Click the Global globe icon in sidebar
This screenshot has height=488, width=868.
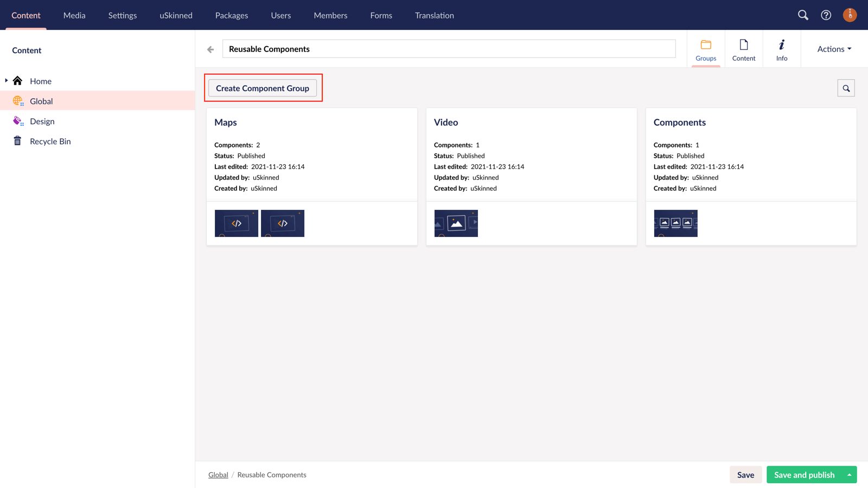(18, 101)
